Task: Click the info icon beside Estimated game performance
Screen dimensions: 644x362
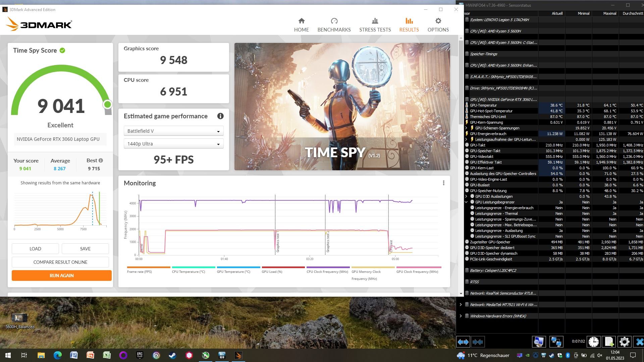Action: [220, 116]
